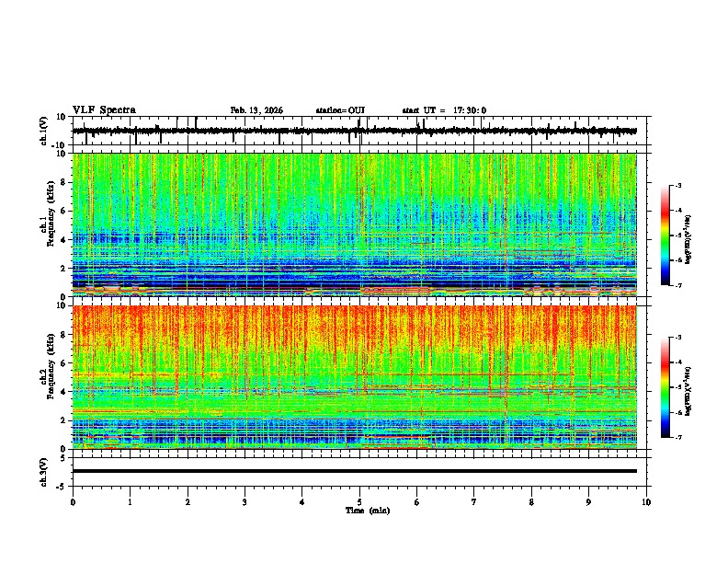Click the 'Time (min)' axis title
728x563 pixels.
point(368,511)
